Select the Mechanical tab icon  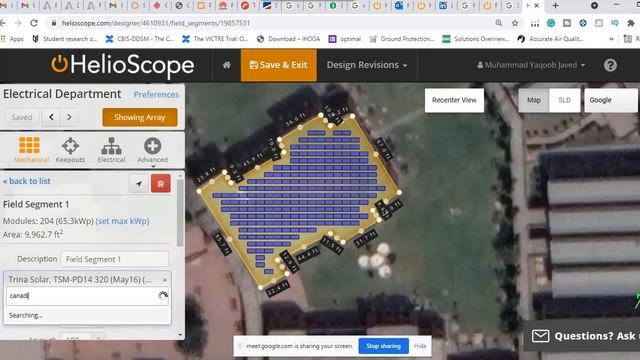[30, 149]
